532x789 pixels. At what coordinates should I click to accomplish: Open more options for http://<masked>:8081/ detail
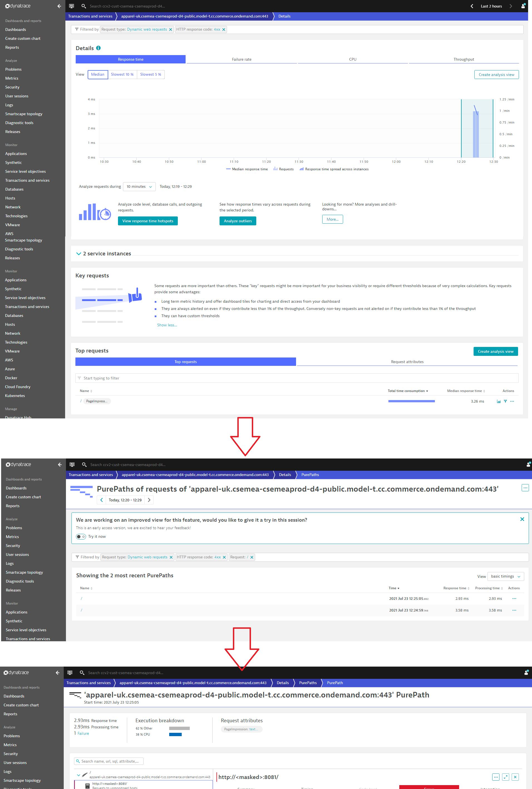coord(496,777)
